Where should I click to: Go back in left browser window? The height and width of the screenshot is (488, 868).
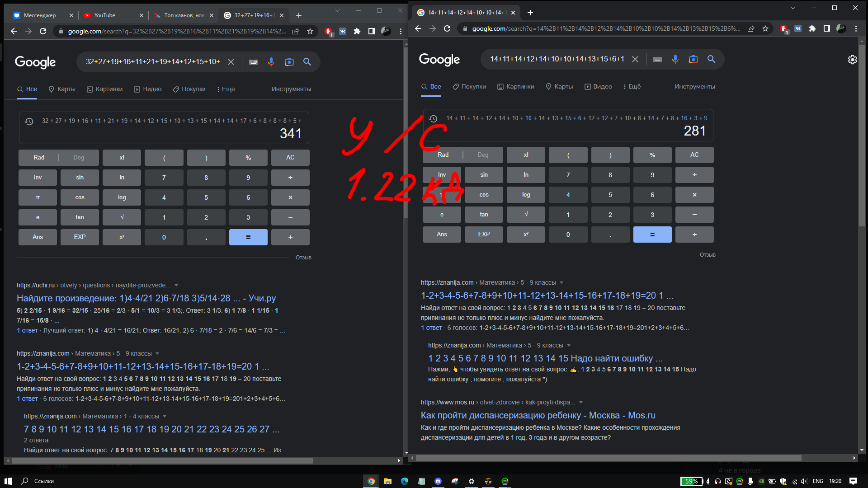14,31
